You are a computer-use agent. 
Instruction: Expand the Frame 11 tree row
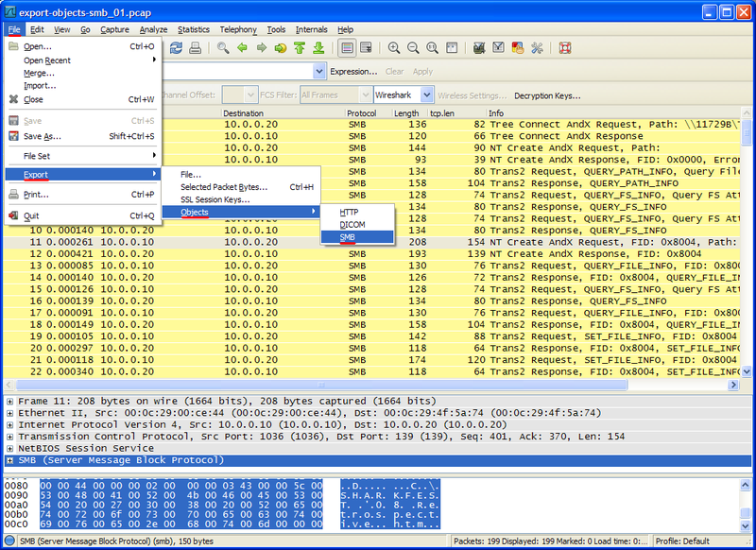click(9, 402)
